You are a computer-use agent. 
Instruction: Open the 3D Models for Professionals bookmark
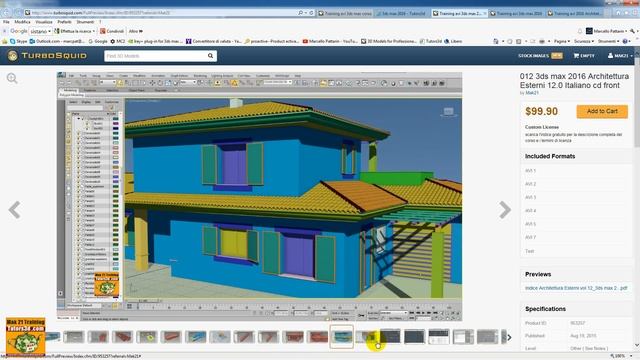tap(389, 41)
